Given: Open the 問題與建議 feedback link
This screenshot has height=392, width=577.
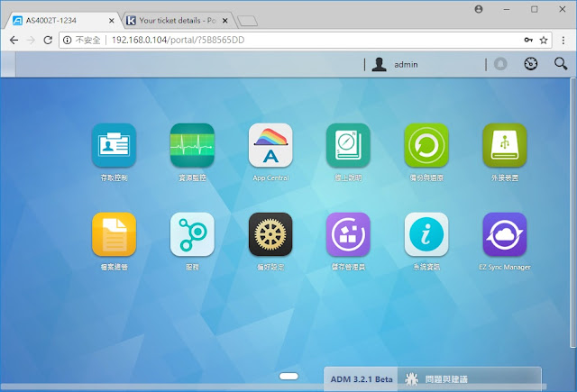Looking at the screenshot, I should [446, 379].
